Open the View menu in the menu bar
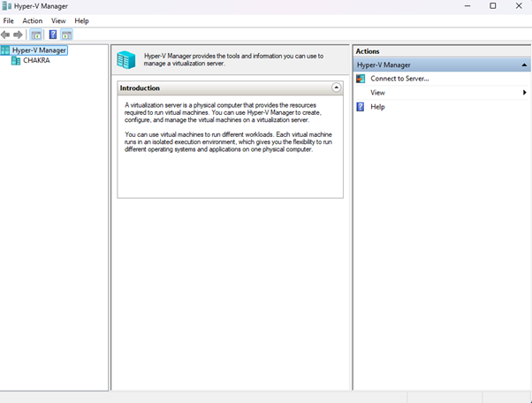 [x=58, y=20]
